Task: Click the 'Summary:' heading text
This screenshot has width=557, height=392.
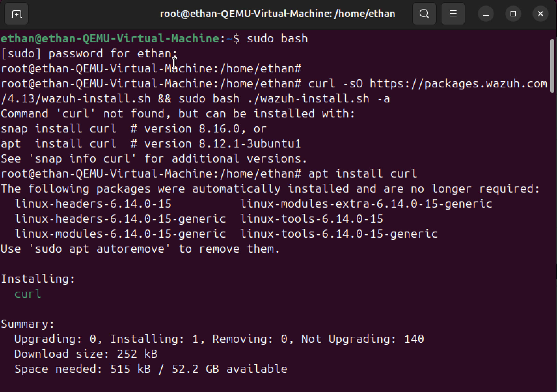Action: pos(28,324)
